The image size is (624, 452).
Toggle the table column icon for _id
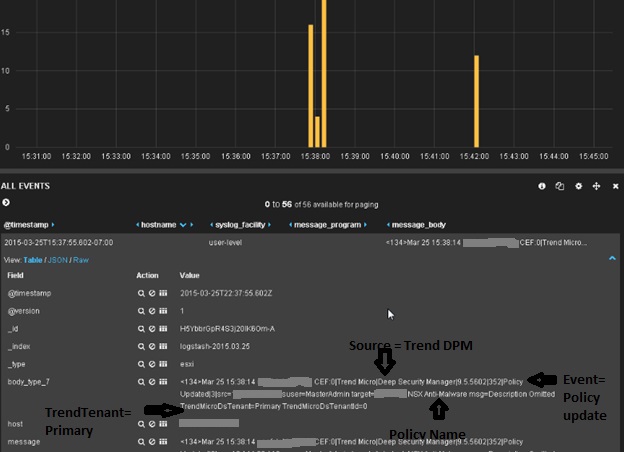162,329
